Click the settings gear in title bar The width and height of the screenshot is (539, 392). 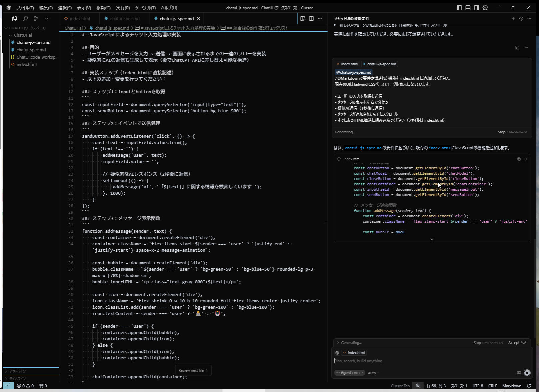485,8
